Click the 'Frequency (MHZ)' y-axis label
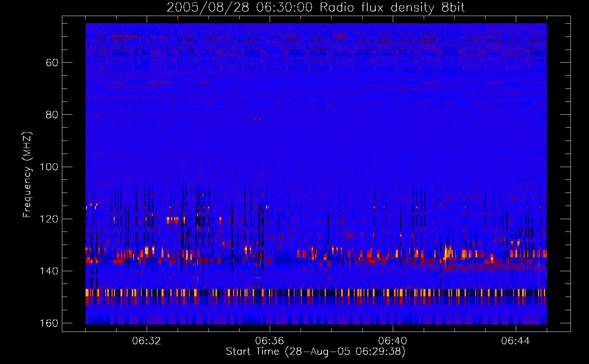The width and height of the screenshot is (589, 364). pyautogui.click(x=27, y=175)
